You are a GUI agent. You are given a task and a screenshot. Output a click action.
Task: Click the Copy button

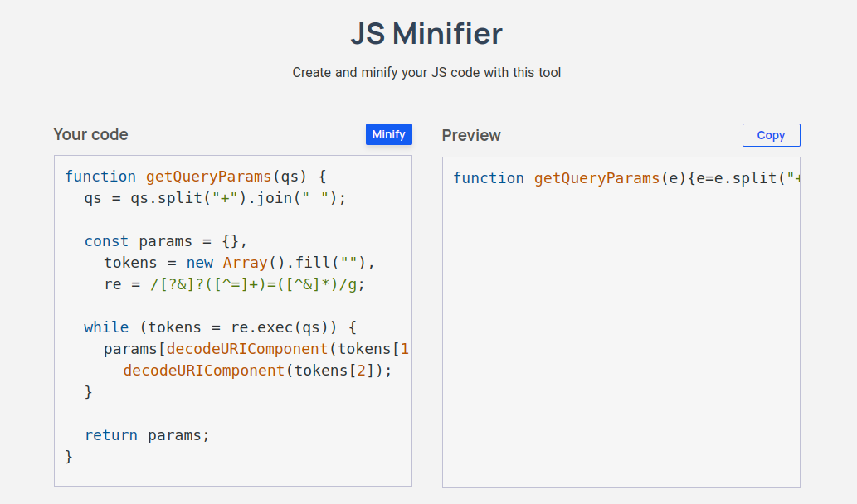[771, 135]
